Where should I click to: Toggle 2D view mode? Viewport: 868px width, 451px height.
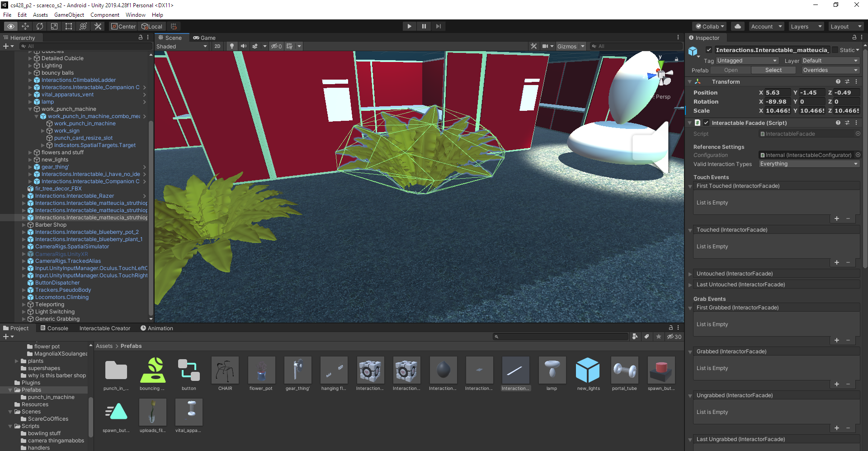pos(217,46)
